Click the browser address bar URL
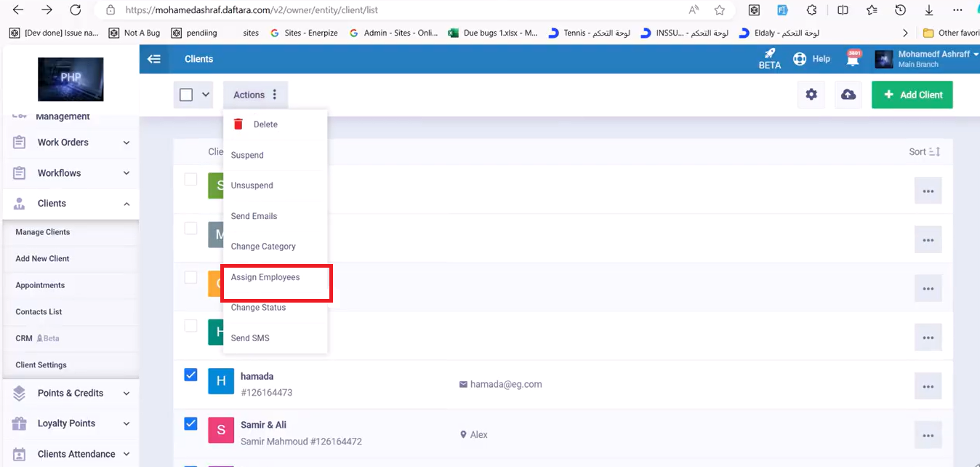This screenshot has height=467, width=980. coord(251,10)
